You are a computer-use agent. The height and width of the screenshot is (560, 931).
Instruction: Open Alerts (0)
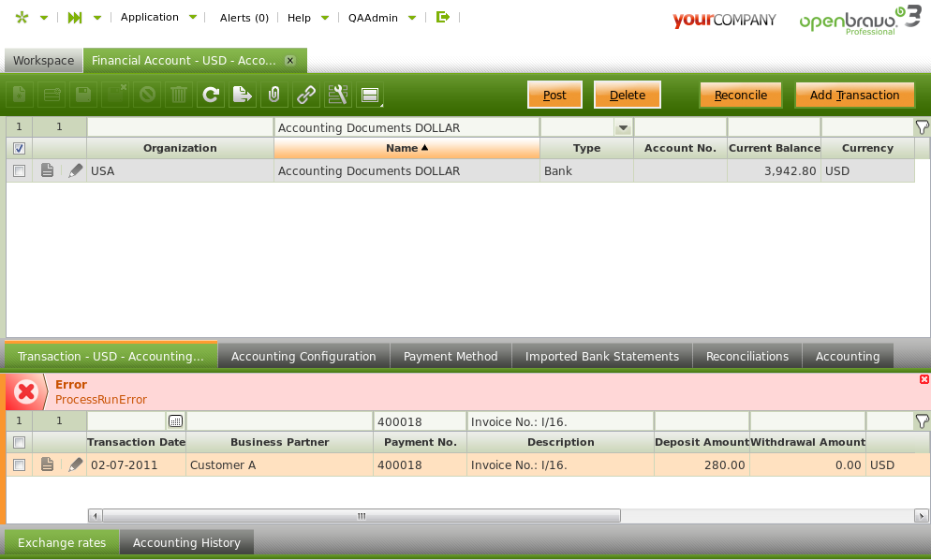pos(244,18)
